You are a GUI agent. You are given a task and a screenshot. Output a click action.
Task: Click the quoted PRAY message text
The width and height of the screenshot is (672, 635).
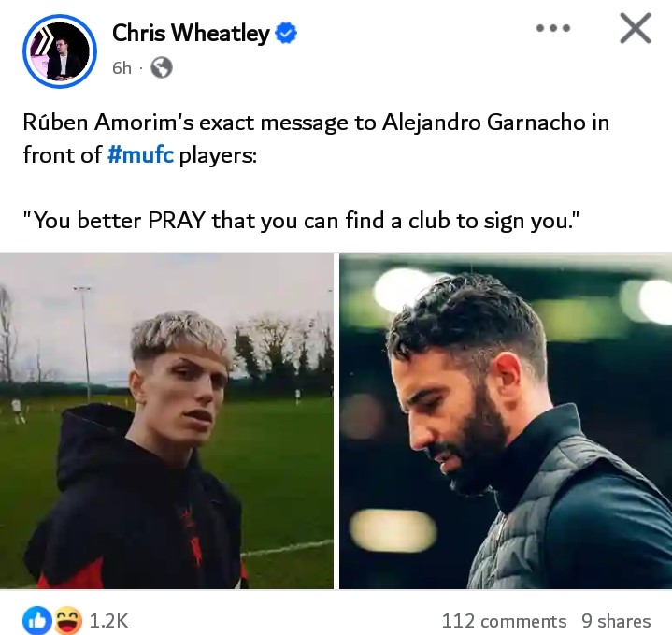301,221
